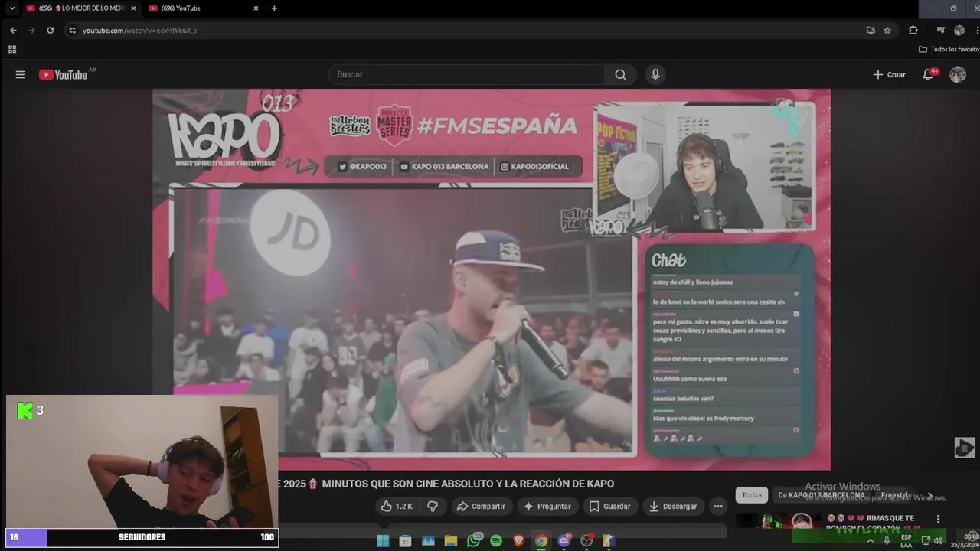Open a new browser tab
Screen dimensions: 980x551
274,8
